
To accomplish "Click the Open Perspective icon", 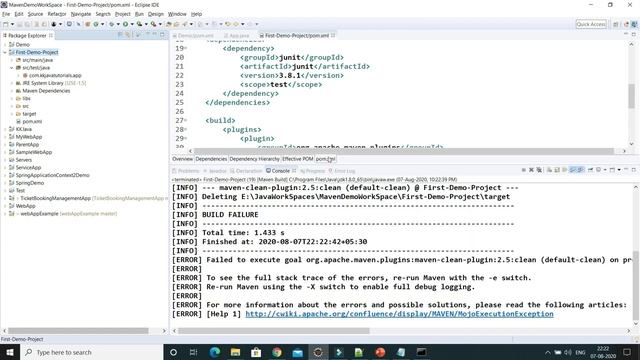I will (x=616, y=24).
